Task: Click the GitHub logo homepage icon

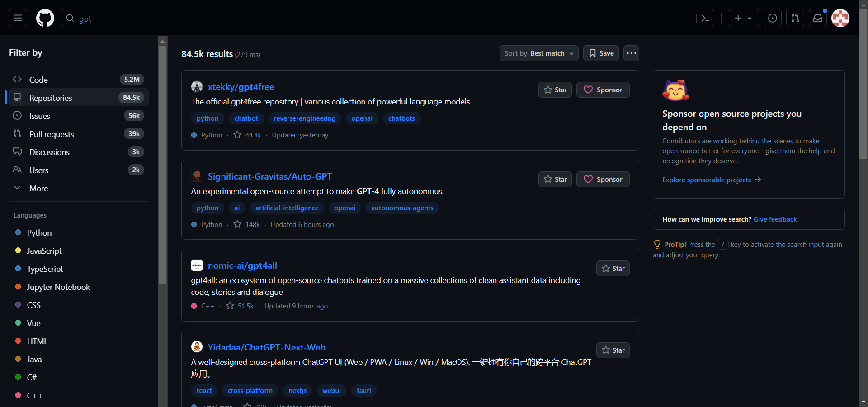Action: 45,18
